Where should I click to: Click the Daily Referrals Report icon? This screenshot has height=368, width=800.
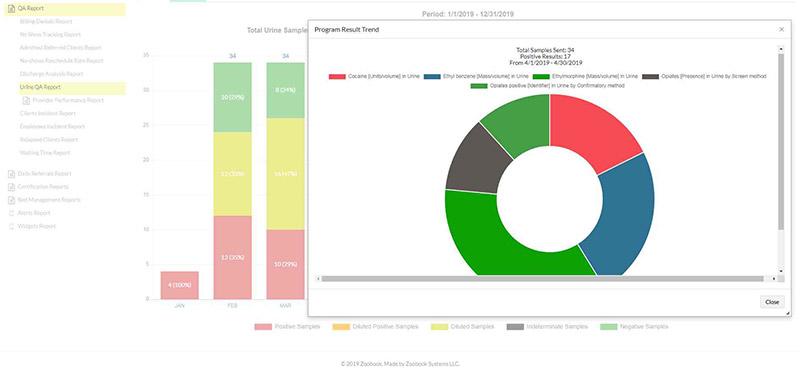pyautogui.click(x=11, y=174)
